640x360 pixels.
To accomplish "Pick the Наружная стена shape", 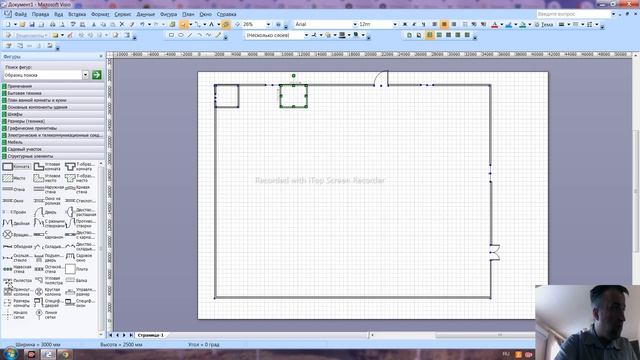I will click(x=48, y=189).
